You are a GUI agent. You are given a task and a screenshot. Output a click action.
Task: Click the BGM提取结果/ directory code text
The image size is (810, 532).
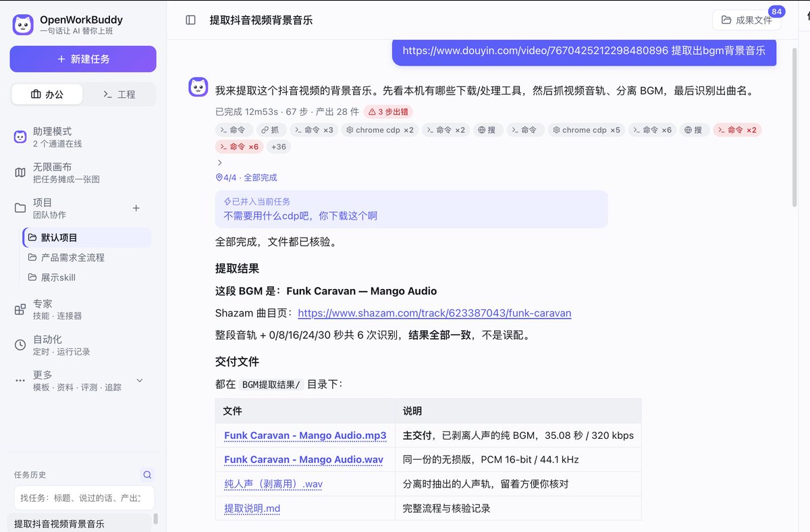(x=271, y=384)
